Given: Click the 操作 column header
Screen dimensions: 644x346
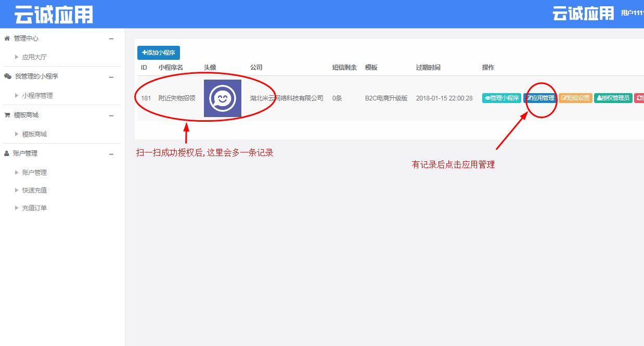Looking at the screenshot, I should pos(488,68).
